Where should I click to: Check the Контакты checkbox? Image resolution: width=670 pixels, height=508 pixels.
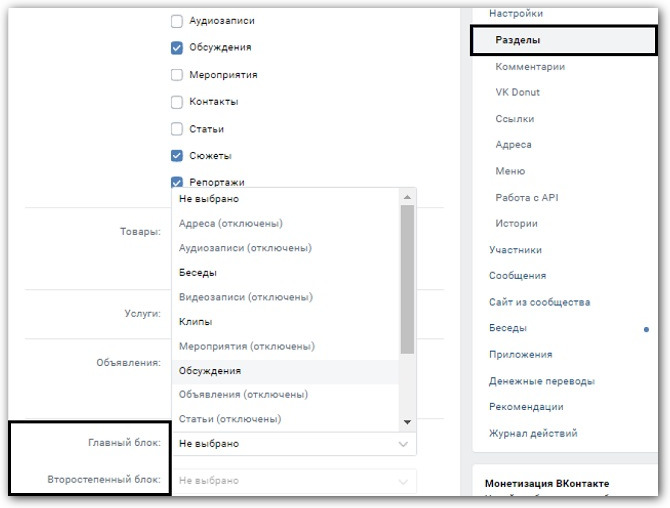[x=177, y=102]
